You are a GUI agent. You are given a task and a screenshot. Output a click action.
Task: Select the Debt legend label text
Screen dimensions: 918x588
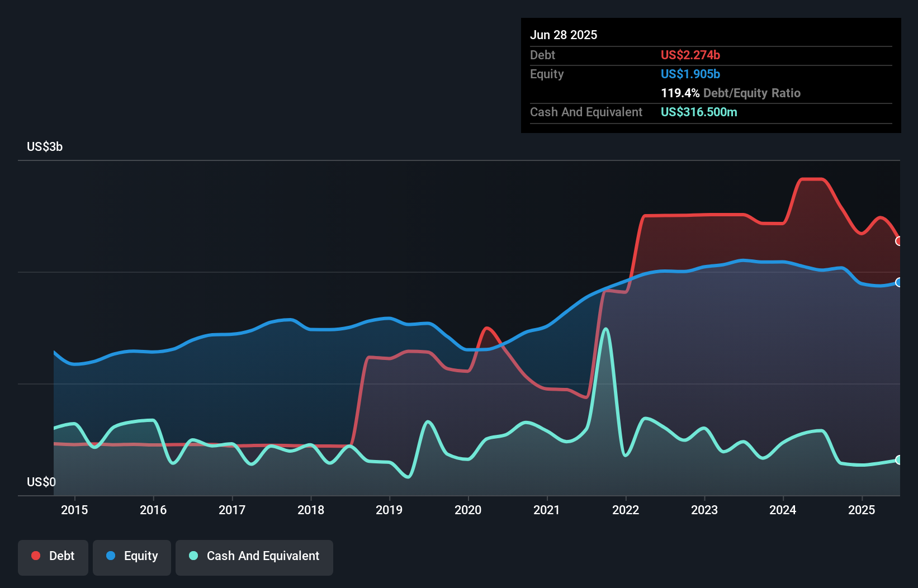click(x=61, y=556)
